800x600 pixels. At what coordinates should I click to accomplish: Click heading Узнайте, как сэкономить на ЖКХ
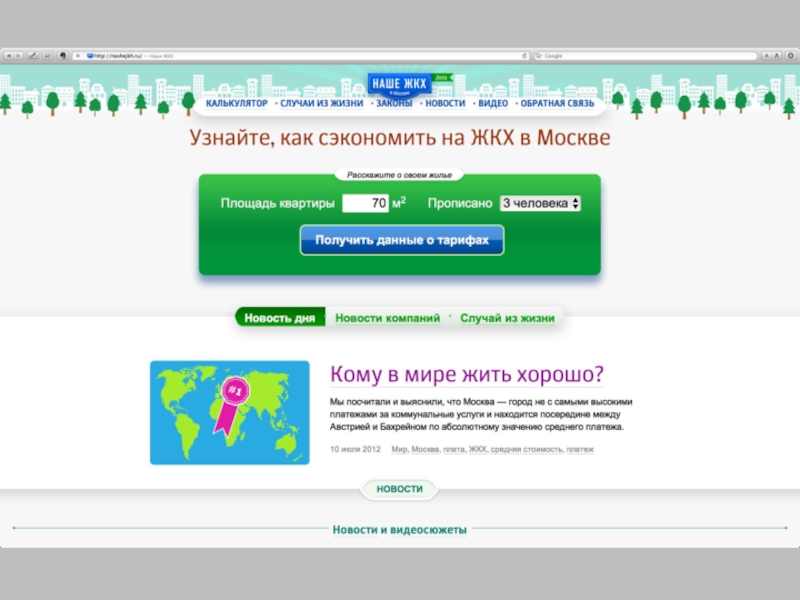(399, 137)
